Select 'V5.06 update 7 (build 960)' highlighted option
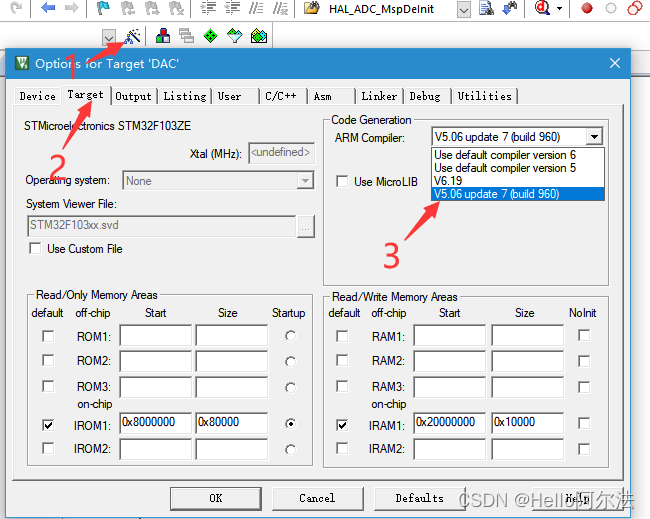The height and width of the screenshot is (519, 650). click(518, 194)
